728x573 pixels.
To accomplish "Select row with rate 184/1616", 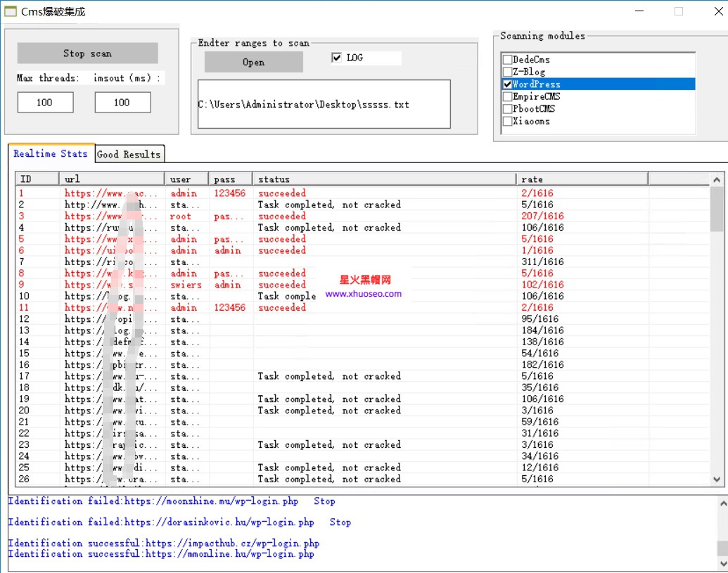I will [362, 330].
